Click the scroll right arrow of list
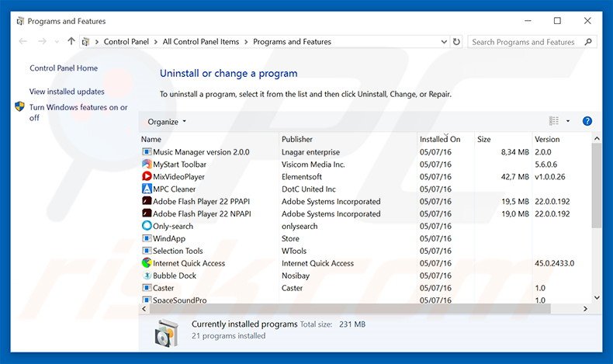This screenshot has width=613, height=364. [x=585, y=308]
